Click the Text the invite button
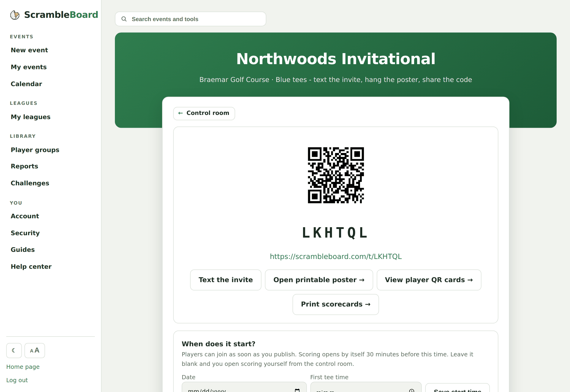Screen dimensions: 570x392 pyautogui.click(x=226, y=280)
